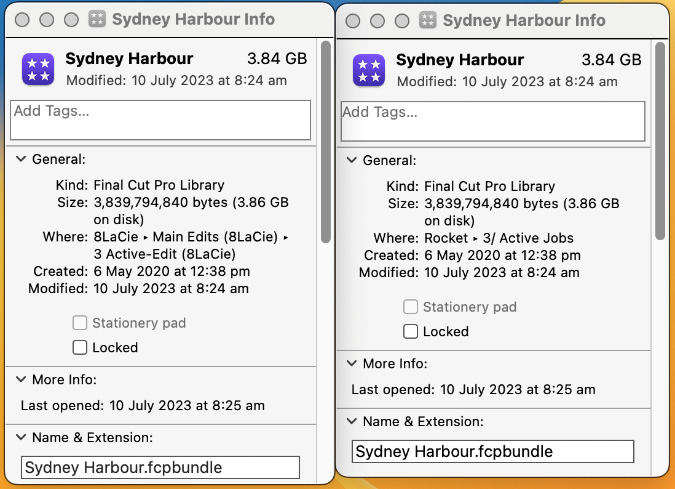Click the right window's vertical scrollbar
Image resolution: width=675 pixels, height=489 pixels.
(660, 141)
